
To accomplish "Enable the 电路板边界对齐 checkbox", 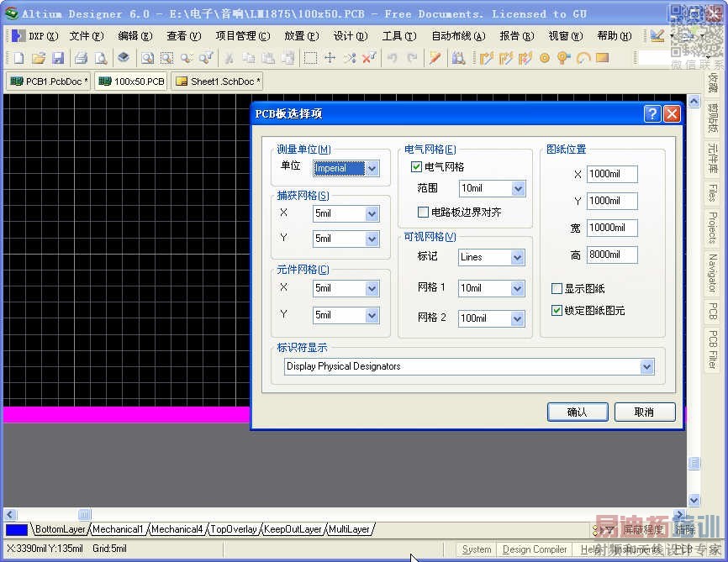I will point(424,213).
